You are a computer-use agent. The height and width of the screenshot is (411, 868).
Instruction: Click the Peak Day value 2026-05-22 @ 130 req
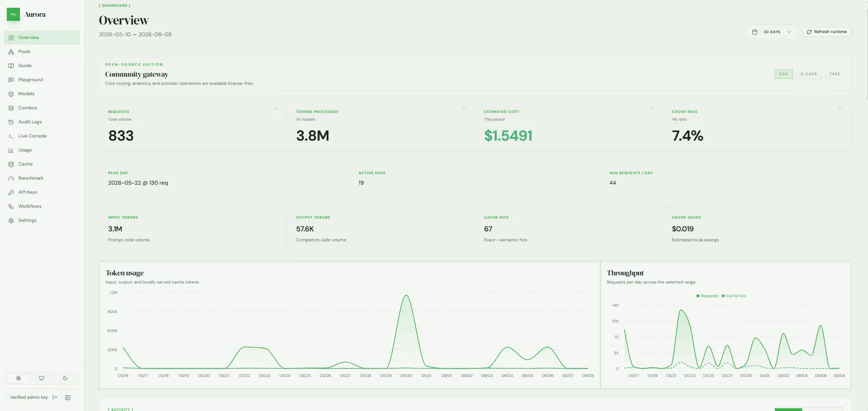tap(138, 183)
